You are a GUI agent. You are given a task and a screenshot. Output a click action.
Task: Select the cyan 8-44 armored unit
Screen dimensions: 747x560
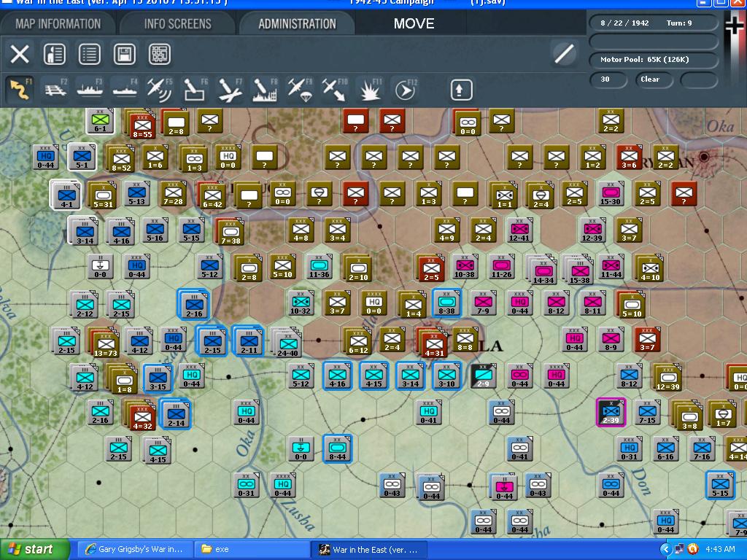pos(337,448)
